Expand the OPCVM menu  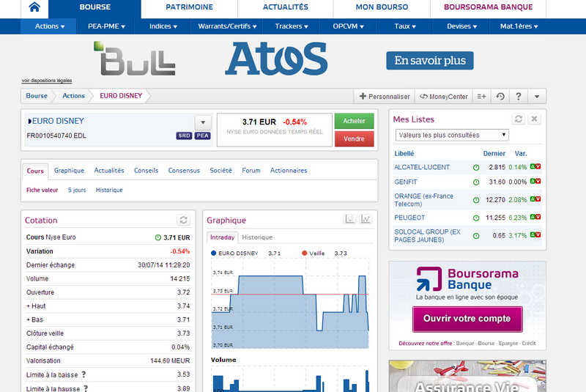coord(348,26)
